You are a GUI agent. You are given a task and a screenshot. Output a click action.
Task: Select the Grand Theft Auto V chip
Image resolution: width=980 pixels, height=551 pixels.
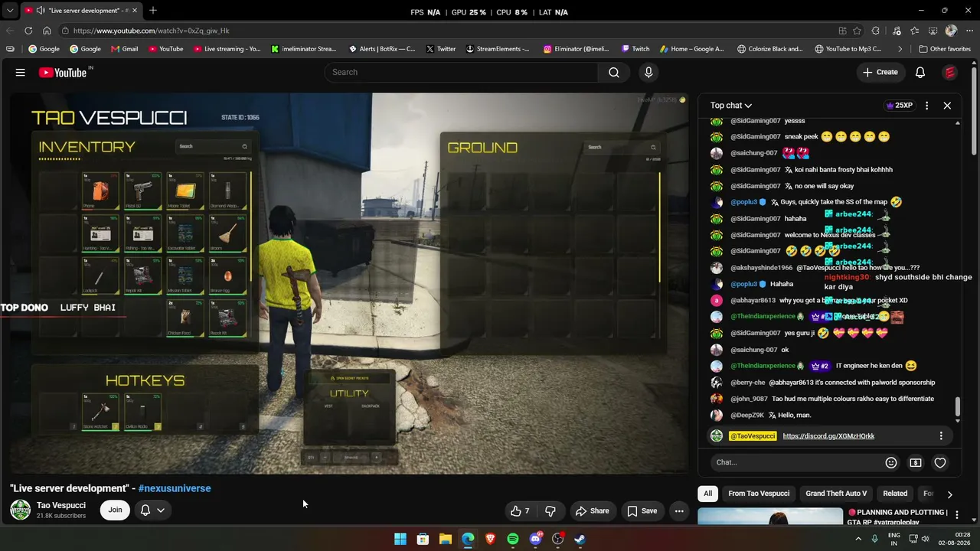(x=836, y=494)
